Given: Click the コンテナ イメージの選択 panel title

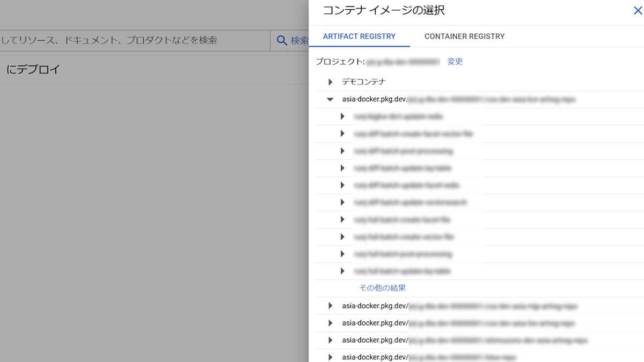Looking at the screenshot, I should click(384, 10).
